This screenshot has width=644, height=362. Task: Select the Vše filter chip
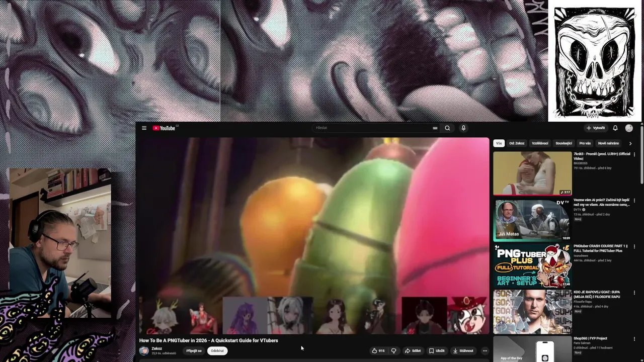tap(499, 143)
